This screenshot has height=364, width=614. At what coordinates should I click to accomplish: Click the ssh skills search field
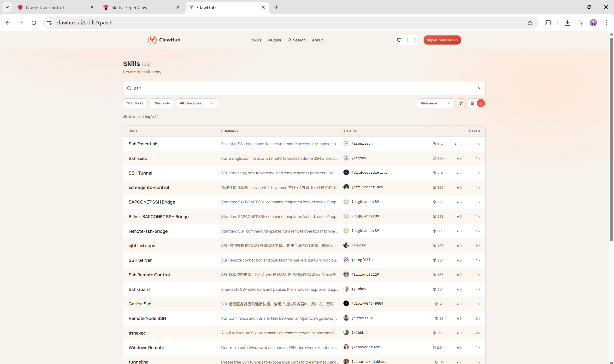point(295,88)
